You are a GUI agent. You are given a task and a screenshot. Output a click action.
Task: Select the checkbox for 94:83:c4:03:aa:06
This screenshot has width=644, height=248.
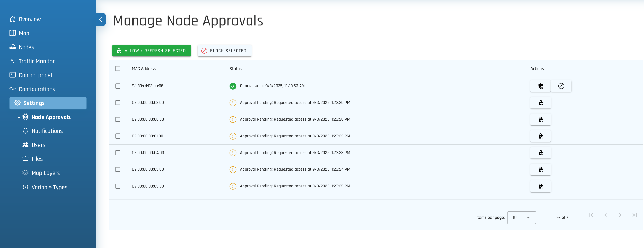(118, 86)
